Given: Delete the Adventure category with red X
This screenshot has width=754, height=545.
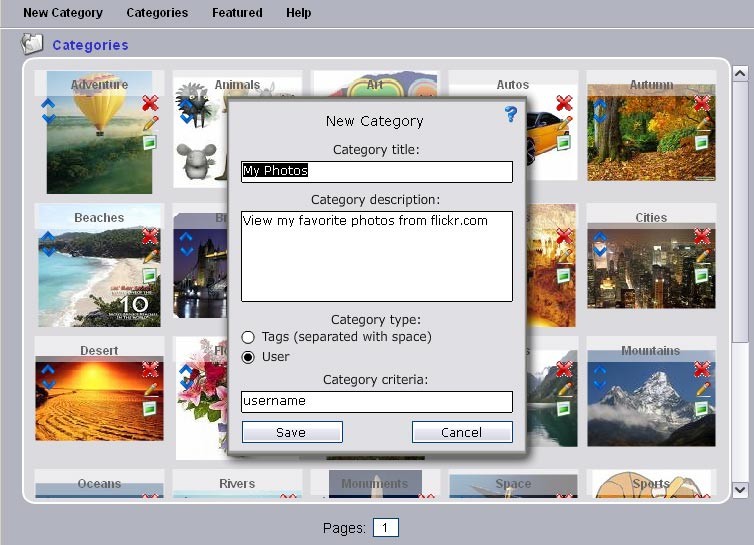Looking at the screenshot, I should point(150,103).
